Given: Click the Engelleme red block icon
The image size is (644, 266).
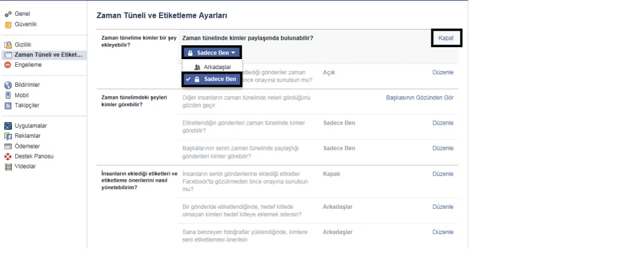Looking at the screenshot, I should click(x=8, y=65).
